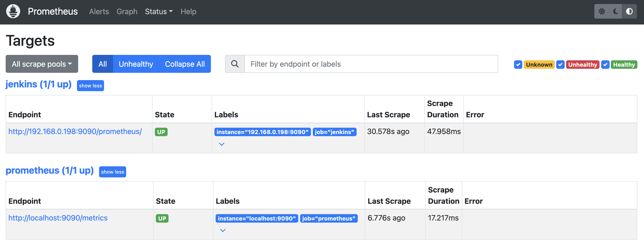Switch to the light theme sun icon
Viewport: 644px width, 245px height.
click(602, 12)
